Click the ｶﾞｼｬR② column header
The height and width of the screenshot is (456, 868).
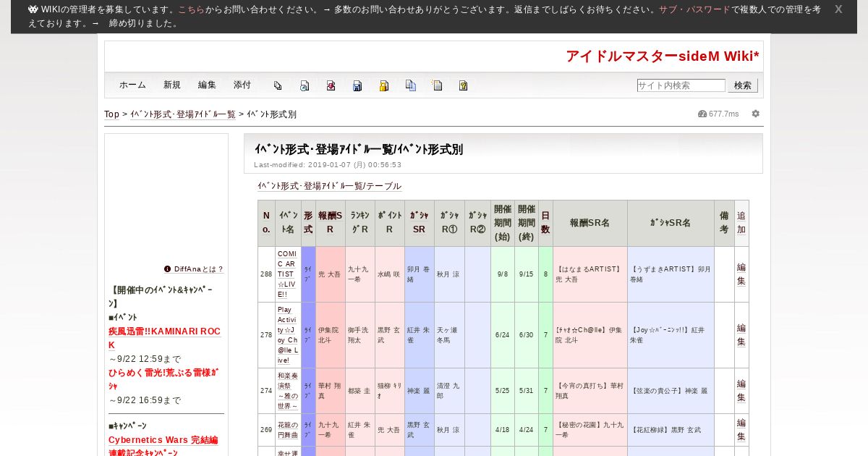point(477,223)
